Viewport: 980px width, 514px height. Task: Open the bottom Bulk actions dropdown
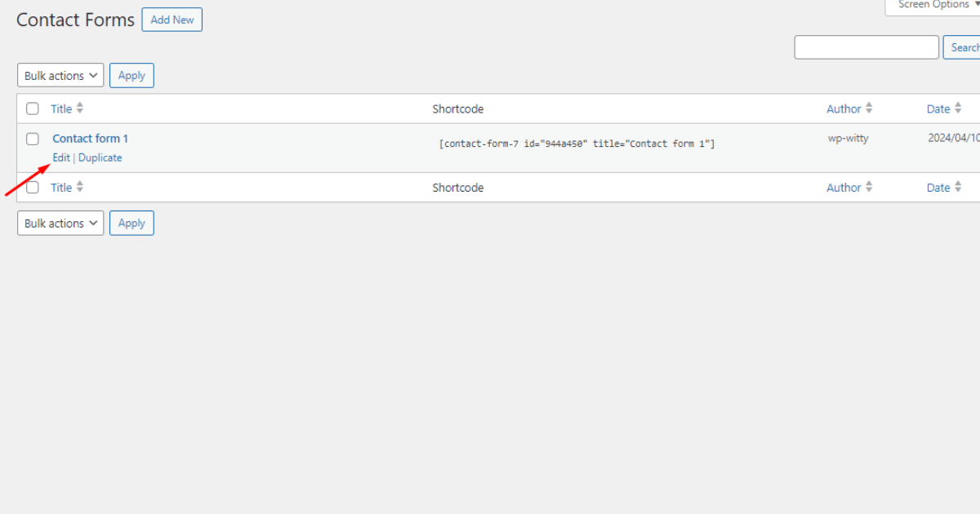[x=60, y=224]
